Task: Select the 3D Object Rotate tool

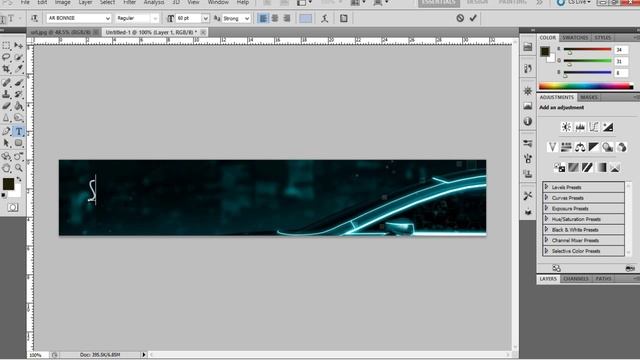Action: pos(6,156)
